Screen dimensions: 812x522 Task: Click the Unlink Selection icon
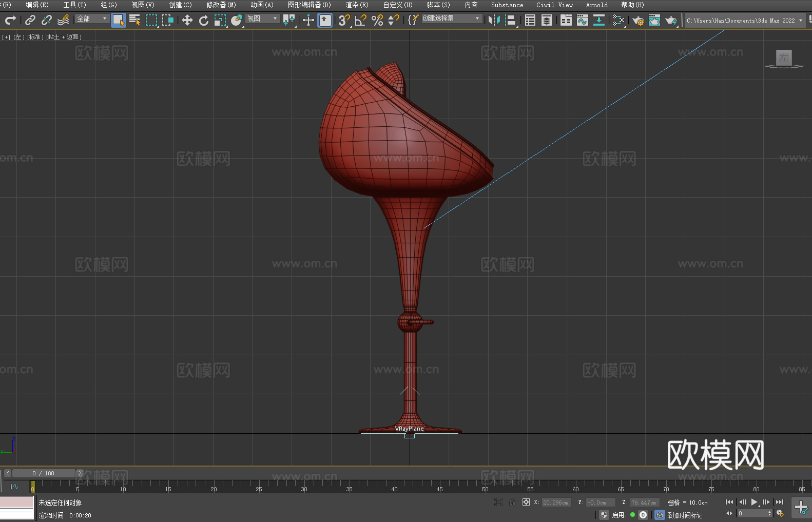pyautogui.click(x=47, y=20)
